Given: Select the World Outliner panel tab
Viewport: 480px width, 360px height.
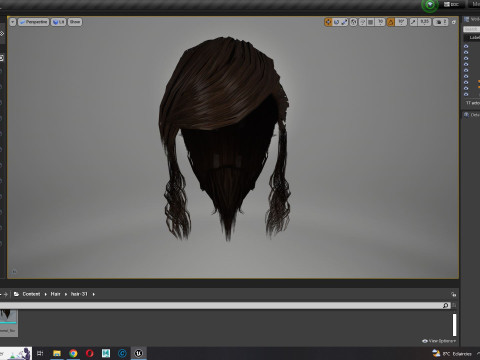Looking at the screenshot, I should pos(471,19).
